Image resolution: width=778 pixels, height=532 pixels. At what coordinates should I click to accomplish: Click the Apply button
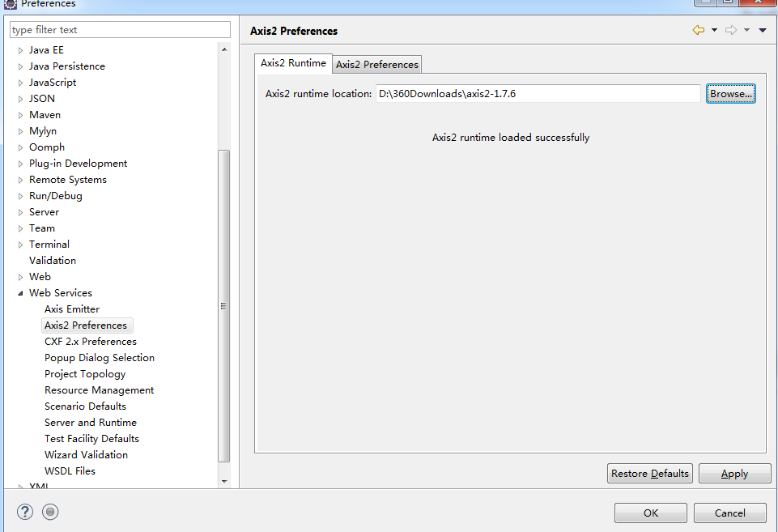[734, 474]
